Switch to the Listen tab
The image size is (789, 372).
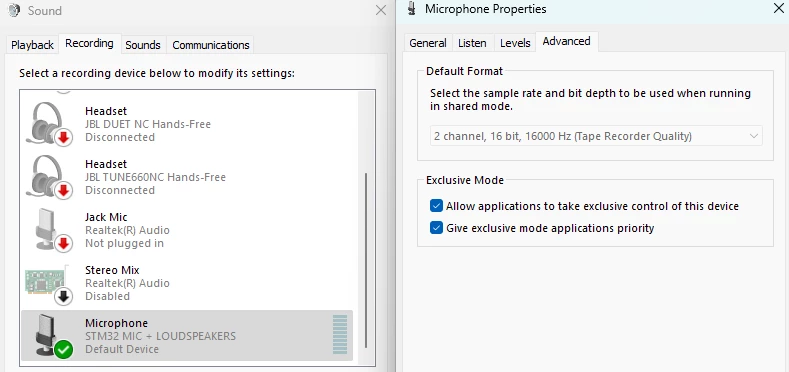tap(472, 43)
